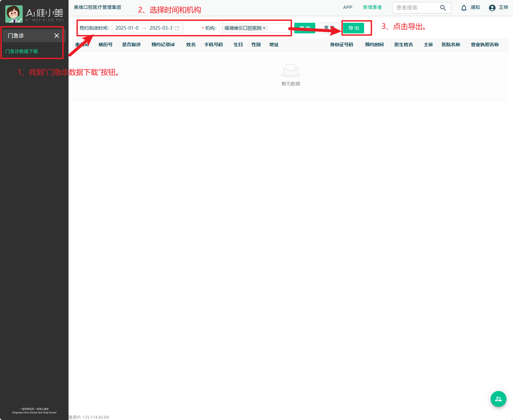Open the 新增患者 link
Image resolution: width=513 pixels, height=420 pixels.
[x=372, y=7]
